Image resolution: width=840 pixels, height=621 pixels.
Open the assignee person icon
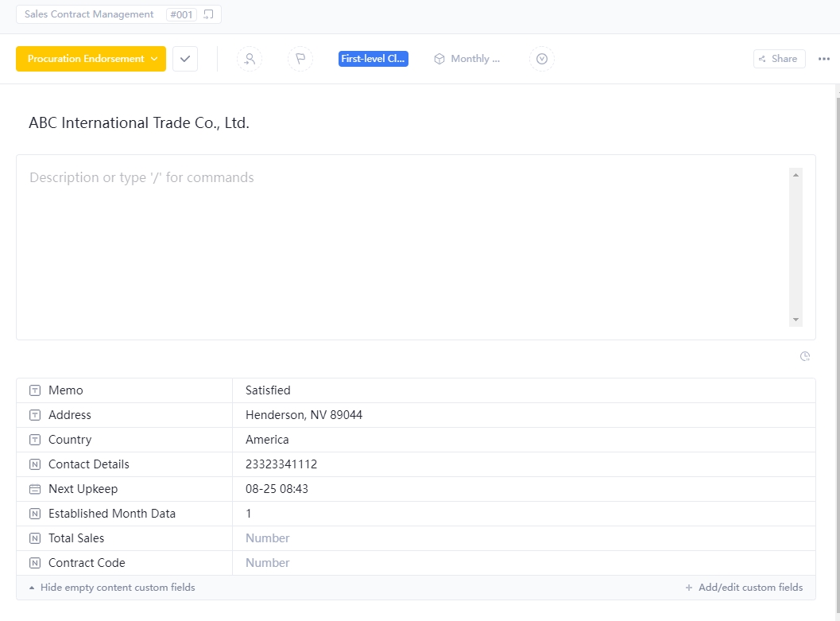tap(250, 59)
